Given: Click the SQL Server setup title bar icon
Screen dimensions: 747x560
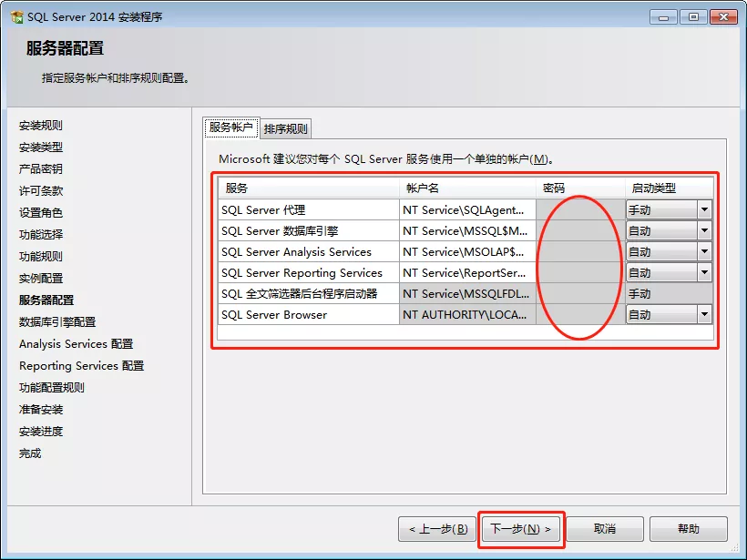Looking at the screenshot, I should pyautogui.click(x=16, y=17).
